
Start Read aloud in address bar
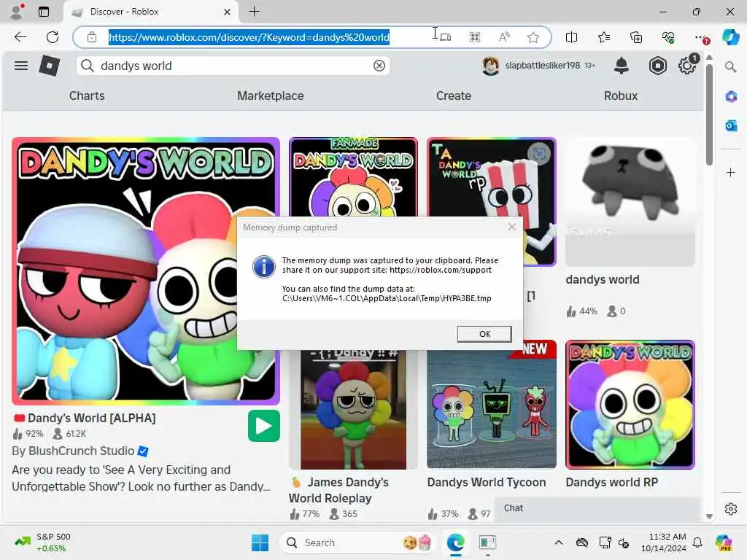504,37
